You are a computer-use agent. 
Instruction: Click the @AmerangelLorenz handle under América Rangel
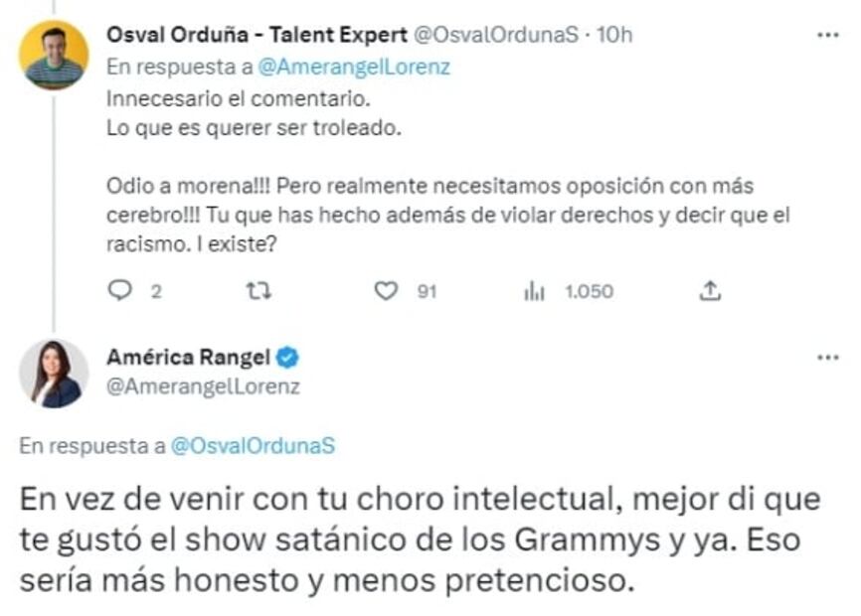click(x=203, y=387)
